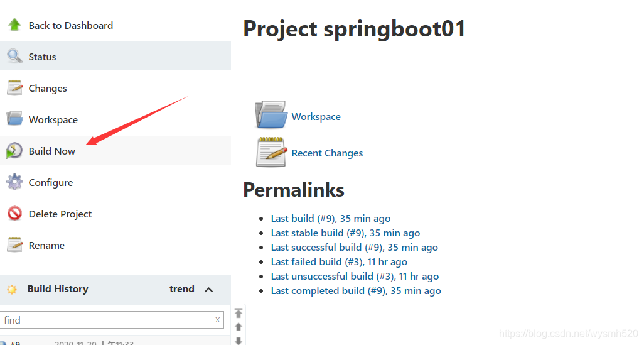Jump to top of build history
This screenshot has width=644, height=345.
point(239,314)
